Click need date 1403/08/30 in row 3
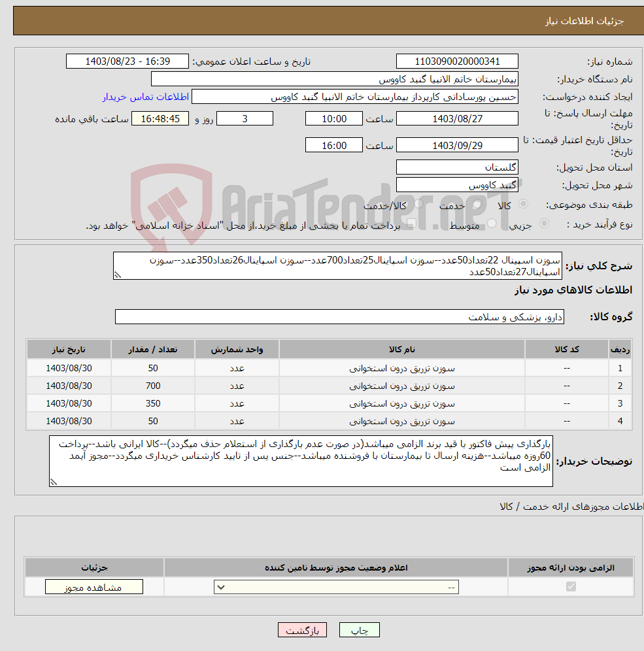Viewport: 644px width, 651px height. 69,403
